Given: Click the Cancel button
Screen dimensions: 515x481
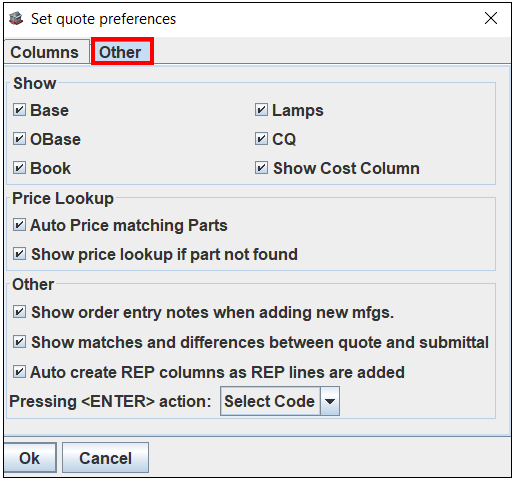Looking at the screenshot, I should coord(105,458).
